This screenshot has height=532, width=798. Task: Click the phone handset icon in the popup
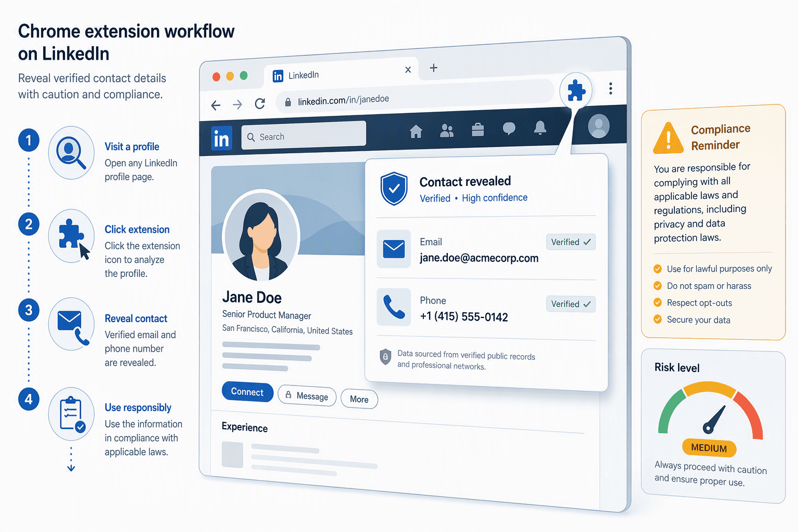tap(394, 307)
